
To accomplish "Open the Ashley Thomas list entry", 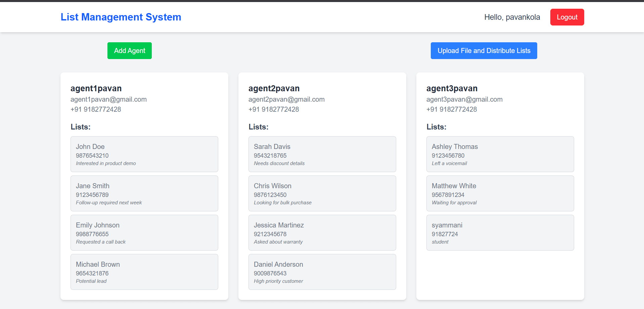I will coord(500,154).
